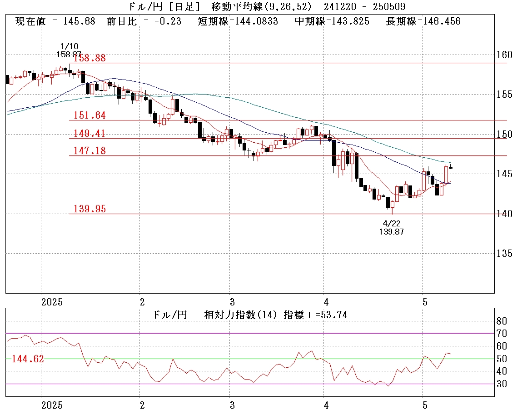The width and height of the screenshot is (532, 410).
Task: Click the 135 price axis label
Action: pyautogui.click(x=504, y=253)
